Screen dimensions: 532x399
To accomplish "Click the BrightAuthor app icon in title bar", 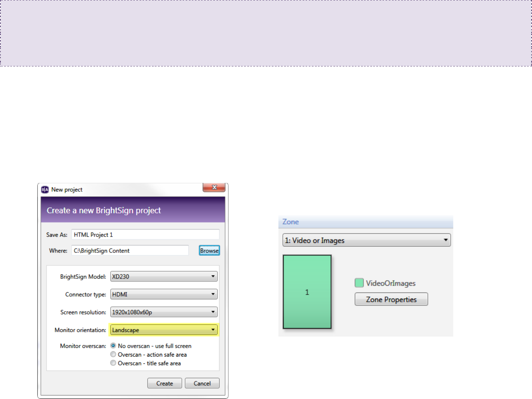I will click(45, 190).
